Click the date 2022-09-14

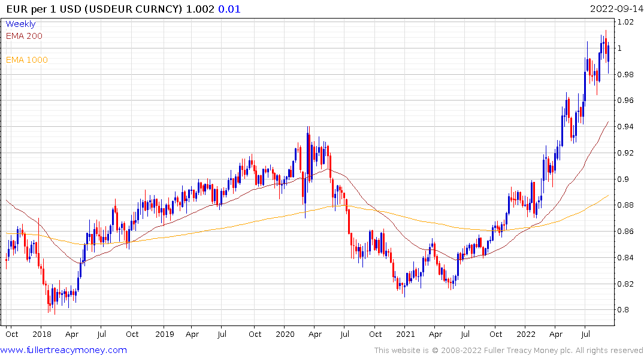point(616,8)
